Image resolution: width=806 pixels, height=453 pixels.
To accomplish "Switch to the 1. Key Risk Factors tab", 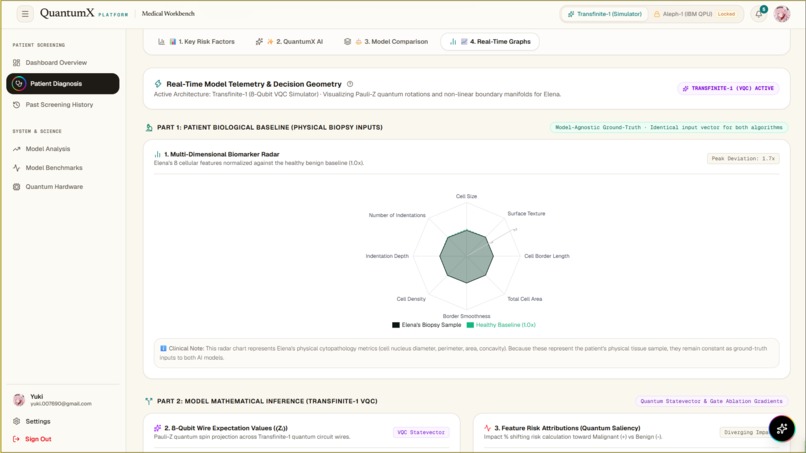I will coord(196,42).
